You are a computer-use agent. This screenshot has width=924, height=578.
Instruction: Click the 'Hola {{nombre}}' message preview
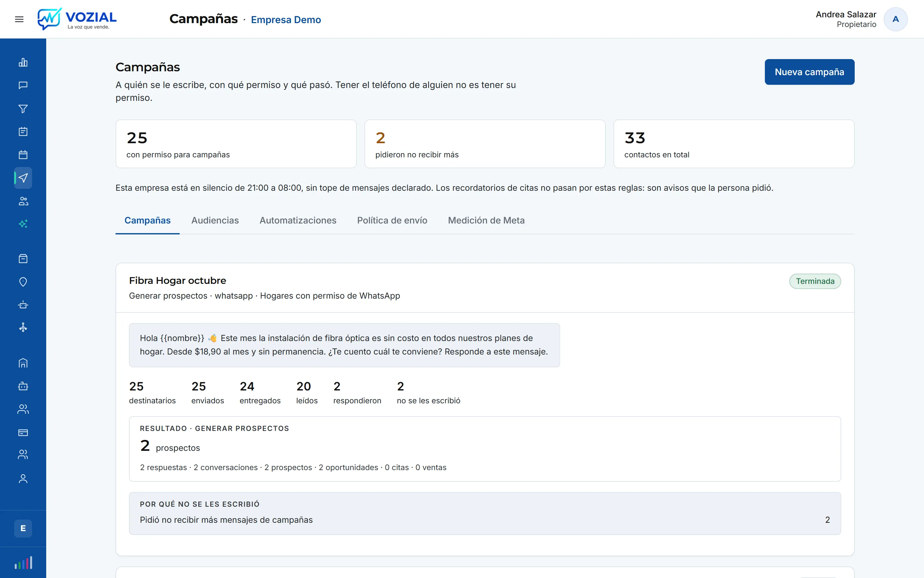(344, 345)
